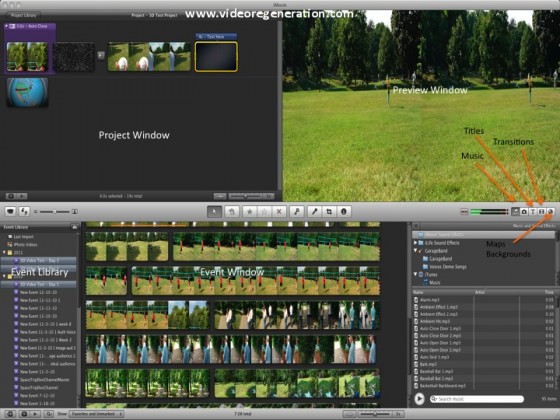
Task: Collapse the 2011 events group
Action: pos(4,252)
